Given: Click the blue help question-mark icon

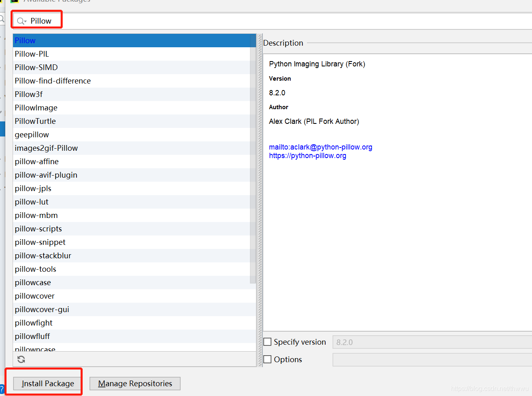Looking at the screenshot, I should point(2,389).
